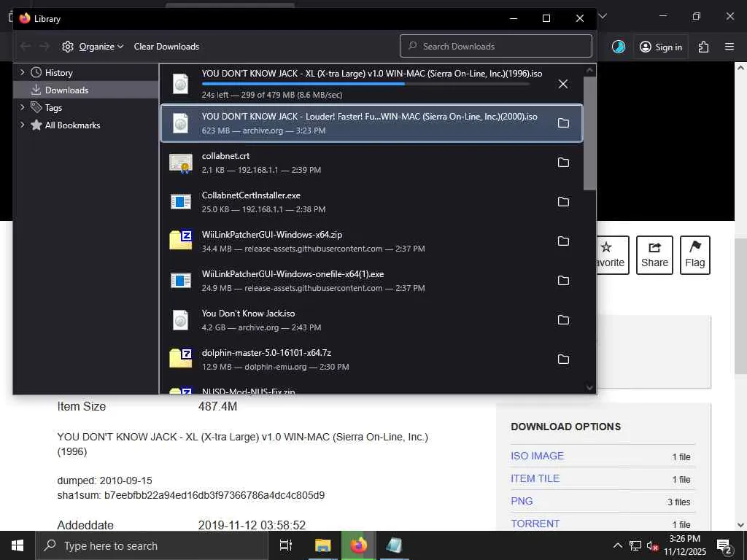Open the Firefox extensions puzzle icon
747x560 pixels.
(x=703, y=47)
